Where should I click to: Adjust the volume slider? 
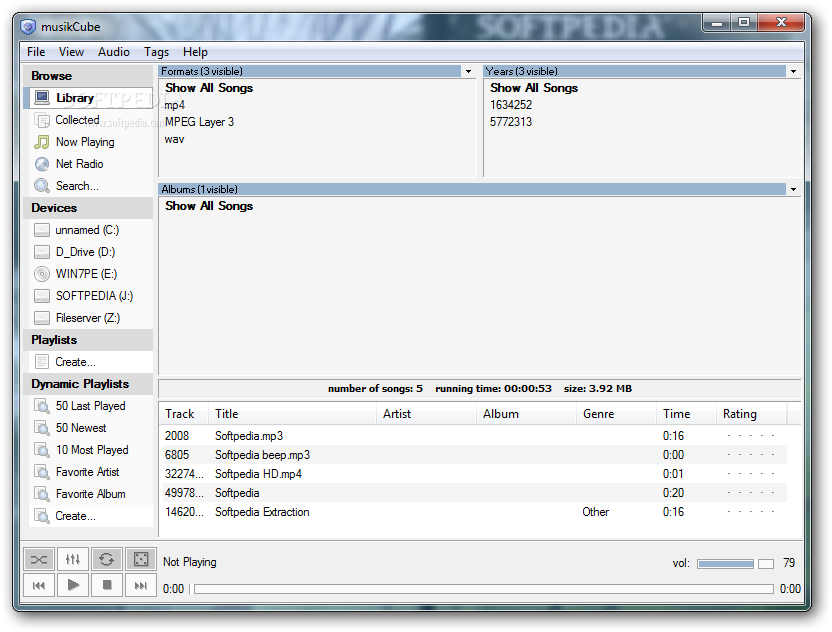(x=735, y=564)
